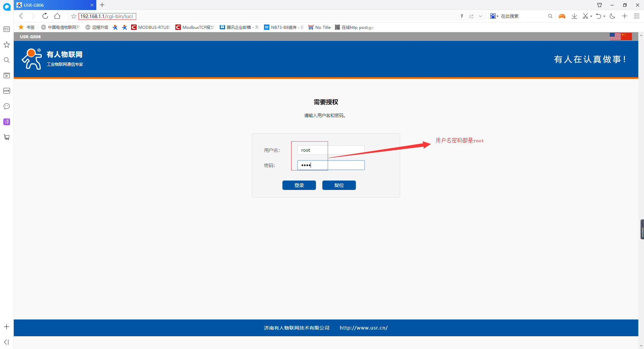Screen dimensions: 644x349
Task: Go to the browser home page
Action: [57, 16]
